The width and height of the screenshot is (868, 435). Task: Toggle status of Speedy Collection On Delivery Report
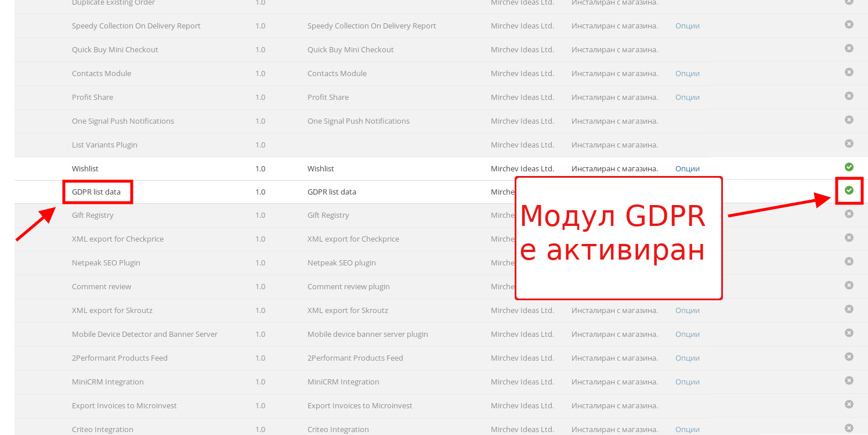pyautogui.click(x=849, y=24)
